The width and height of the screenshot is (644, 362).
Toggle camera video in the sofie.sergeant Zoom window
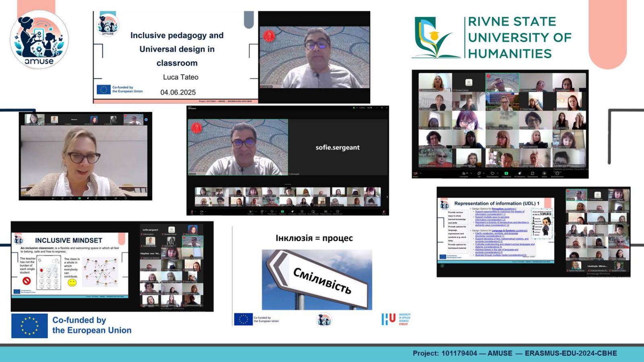[x=201, y=212]
